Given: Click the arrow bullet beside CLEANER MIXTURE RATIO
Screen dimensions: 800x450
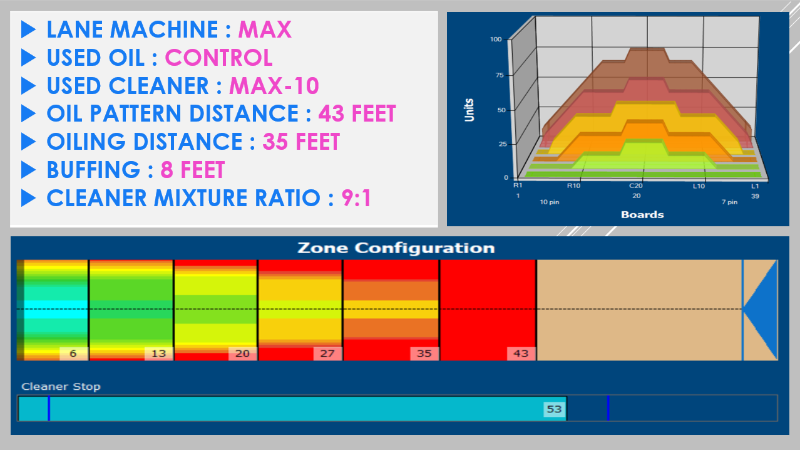Looking at the screenshot, I should [x=29, y=198].
